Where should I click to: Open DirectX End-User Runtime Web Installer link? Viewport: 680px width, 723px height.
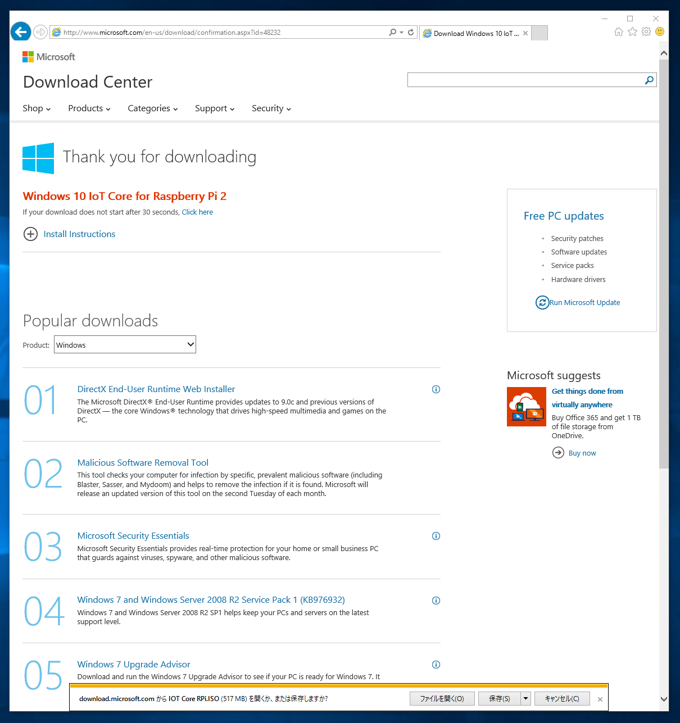156,389
